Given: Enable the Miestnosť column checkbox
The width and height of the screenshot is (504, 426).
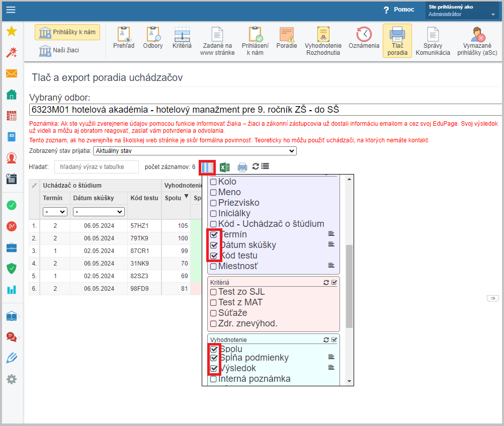Looking at the screenshot, I should pyautogui.click(x=213, y=266).
